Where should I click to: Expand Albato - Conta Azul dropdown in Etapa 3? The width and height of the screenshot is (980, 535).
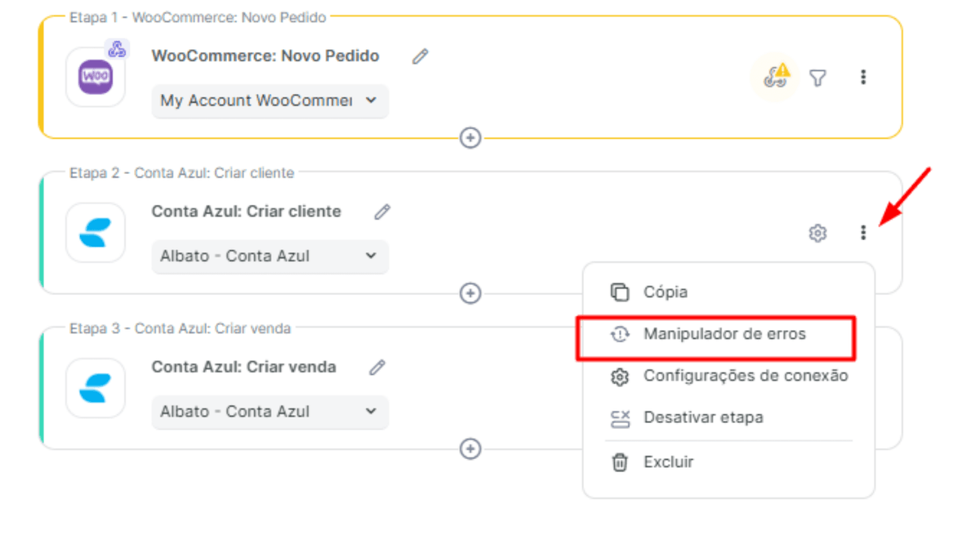click(x=270, y=412)
